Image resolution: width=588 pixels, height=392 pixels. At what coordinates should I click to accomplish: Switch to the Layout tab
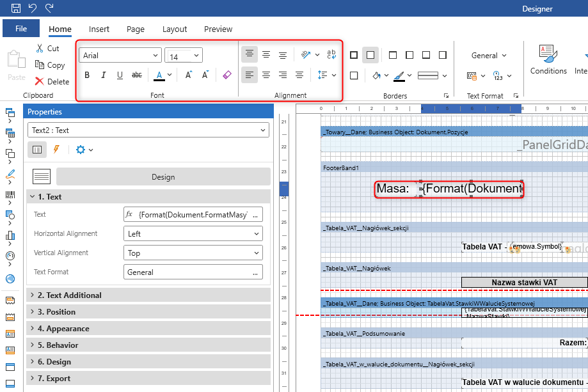[175, 29]
